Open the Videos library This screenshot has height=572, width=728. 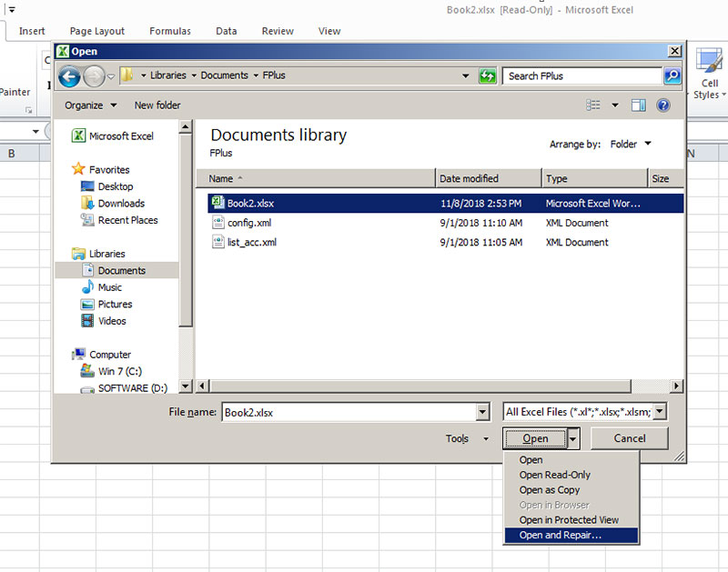[x=103, y=321]
